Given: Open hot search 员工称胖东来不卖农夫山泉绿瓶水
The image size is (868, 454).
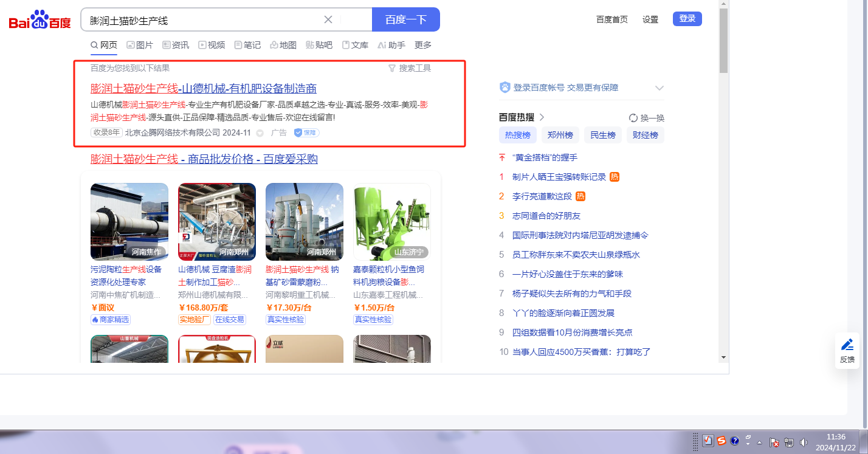Looking at the screenshot, I should point(576,255).
